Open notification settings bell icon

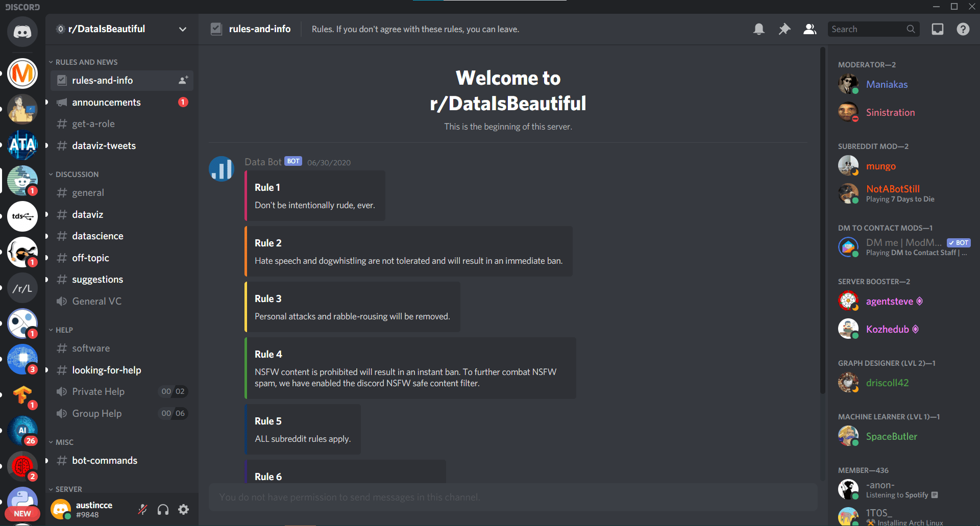point(759,29)
